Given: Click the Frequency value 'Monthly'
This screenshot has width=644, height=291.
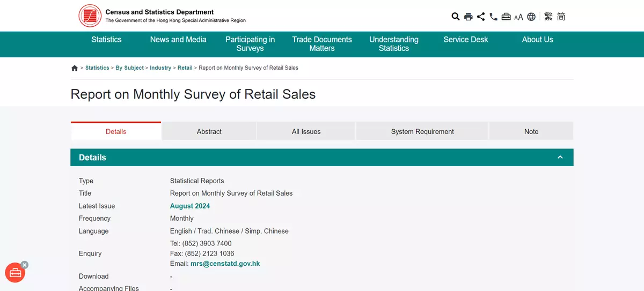Looking at the screenshot, I should pyautogui.click(x=182, y=218).
